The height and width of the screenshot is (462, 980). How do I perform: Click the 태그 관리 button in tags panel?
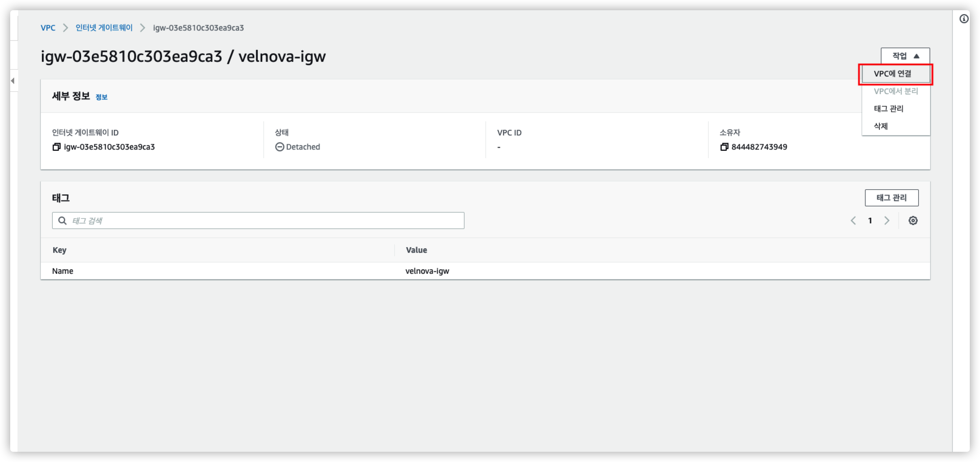pyautogui.click(x=891, y=198)
